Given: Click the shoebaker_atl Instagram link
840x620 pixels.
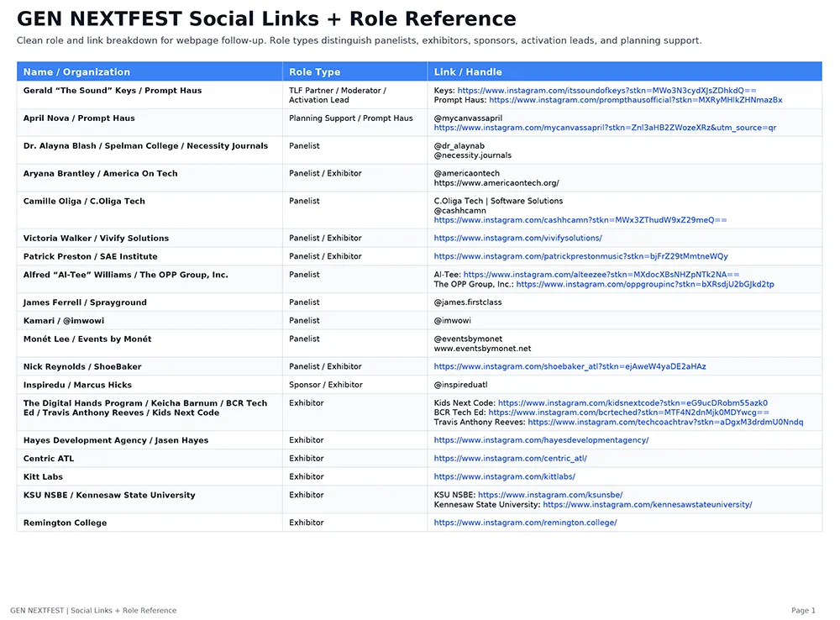Looking at the screenshot, I should (570, 367).
